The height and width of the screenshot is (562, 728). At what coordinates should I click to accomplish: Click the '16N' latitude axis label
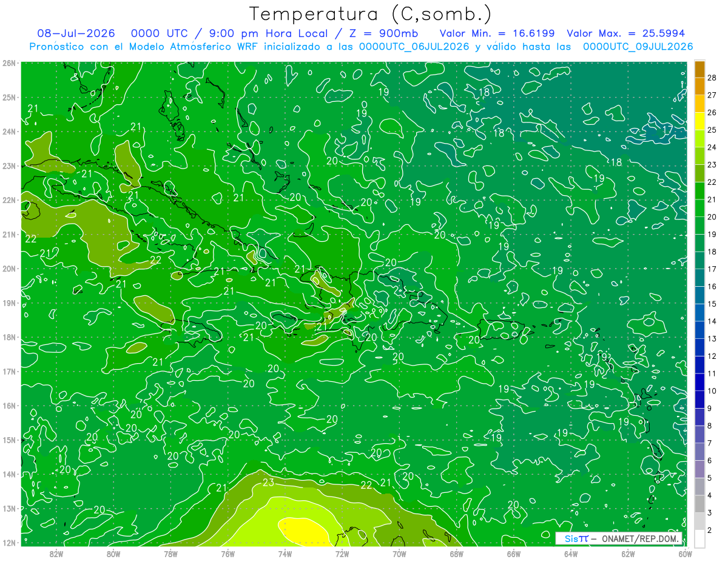click(x=10, y=406)
